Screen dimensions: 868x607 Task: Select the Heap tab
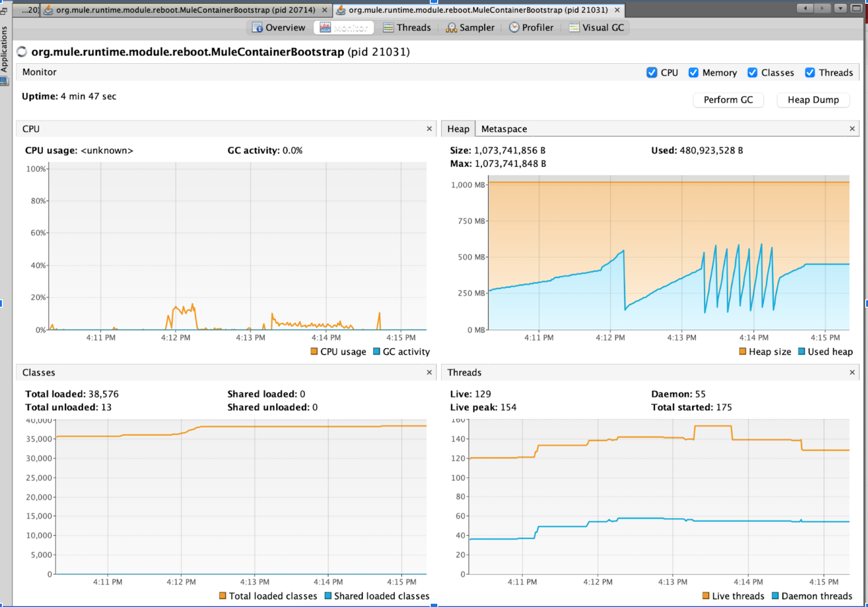[458, 129]
